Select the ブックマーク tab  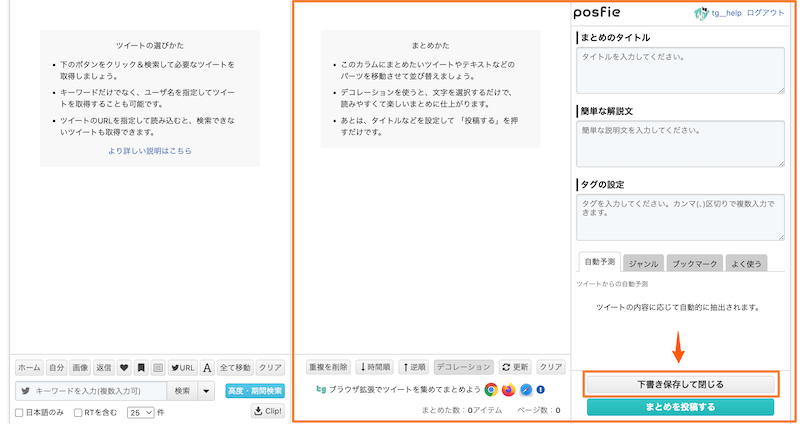(693, 264)
